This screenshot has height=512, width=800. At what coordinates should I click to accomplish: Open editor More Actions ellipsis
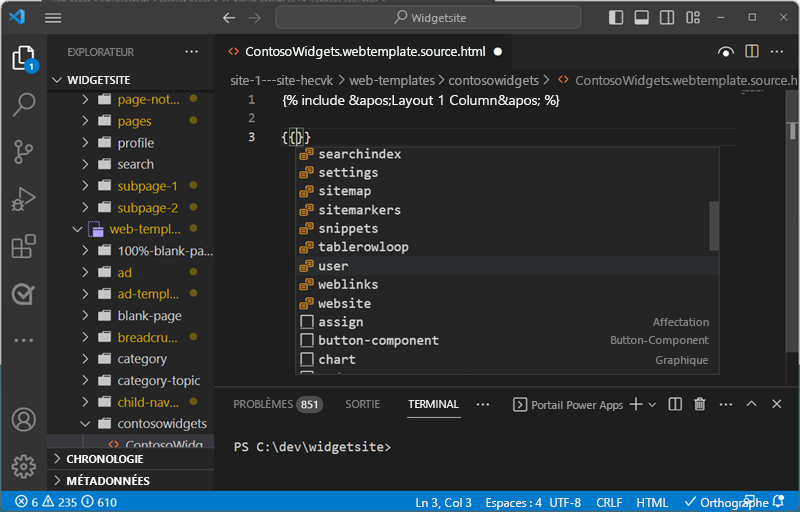pyautogui.click(x=777, y=51)
